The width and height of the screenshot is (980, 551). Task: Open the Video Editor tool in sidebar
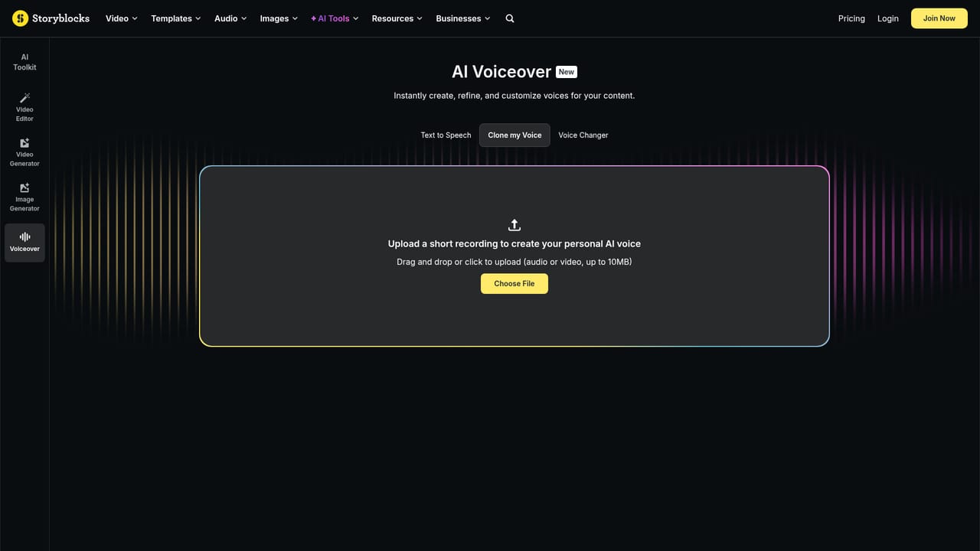coord(24,107)
